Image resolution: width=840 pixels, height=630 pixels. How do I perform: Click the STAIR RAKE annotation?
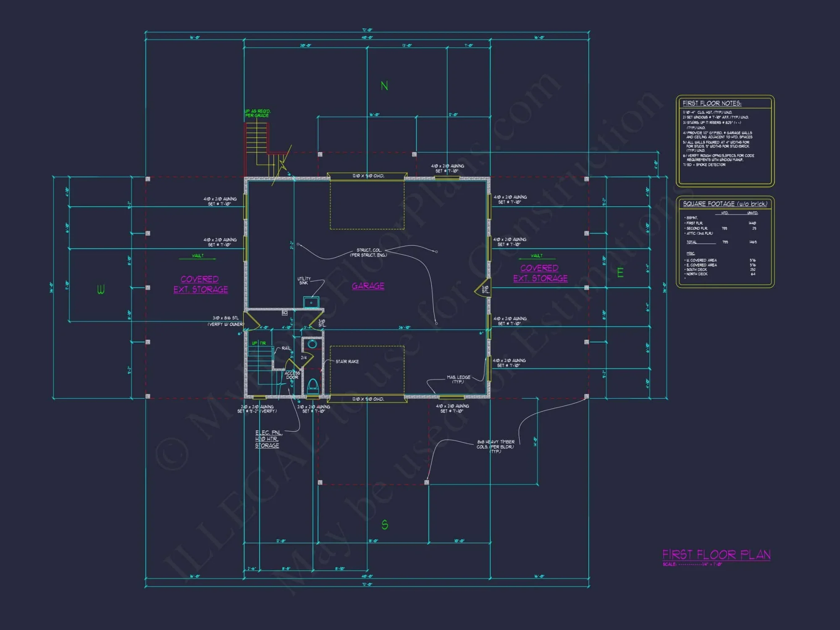tap(347, 361)
